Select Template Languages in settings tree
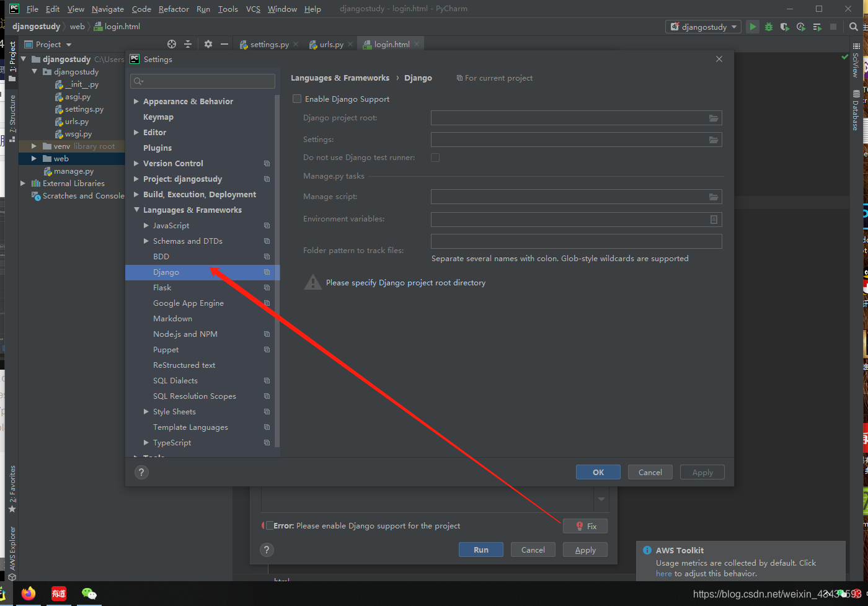 [x=190, y=427]
